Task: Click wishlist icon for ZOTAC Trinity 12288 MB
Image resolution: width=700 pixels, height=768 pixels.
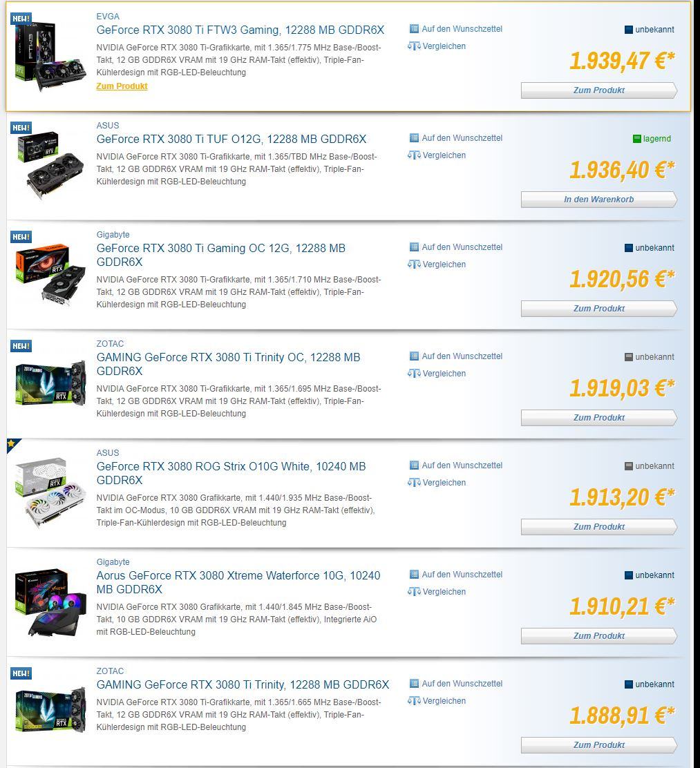Action: tap(414, 684)
